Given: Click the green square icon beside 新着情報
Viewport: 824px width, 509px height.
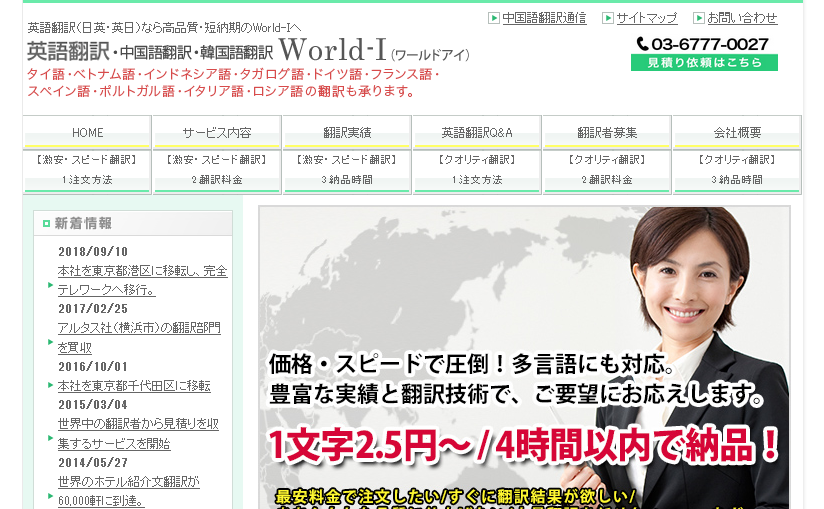Looking at the screenshot, I should pos(46,224).
